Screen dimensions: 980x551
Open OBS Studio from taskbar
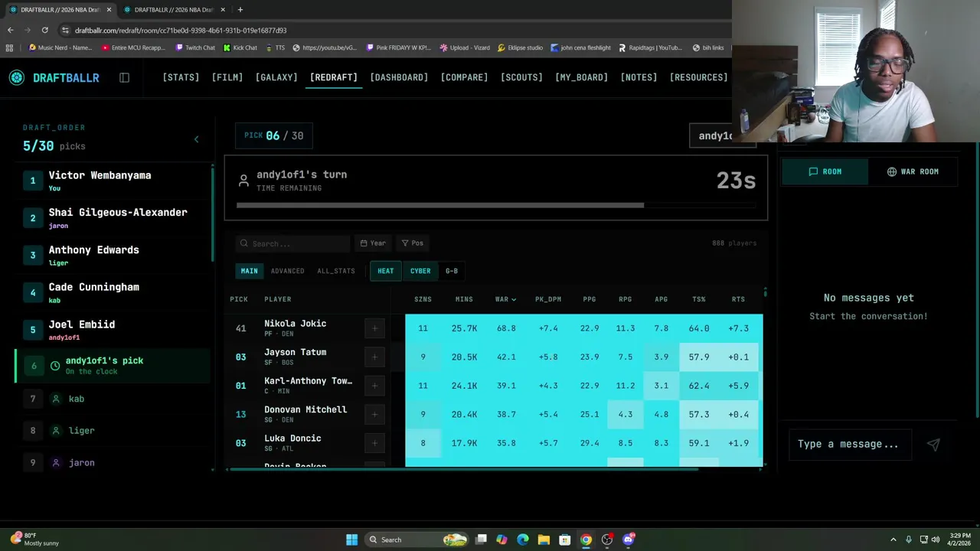[x=607, y=540]
